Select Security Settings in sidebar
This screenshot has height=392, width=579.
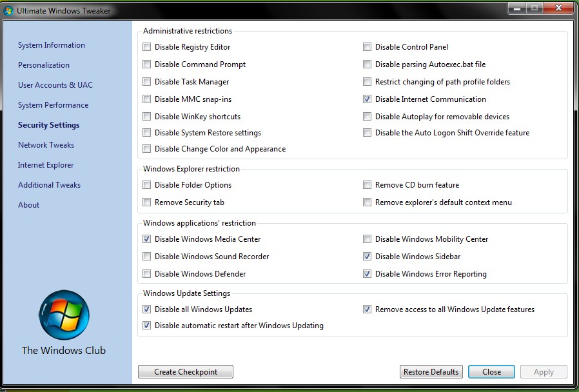pyautogui.click(x=49, y=125)
